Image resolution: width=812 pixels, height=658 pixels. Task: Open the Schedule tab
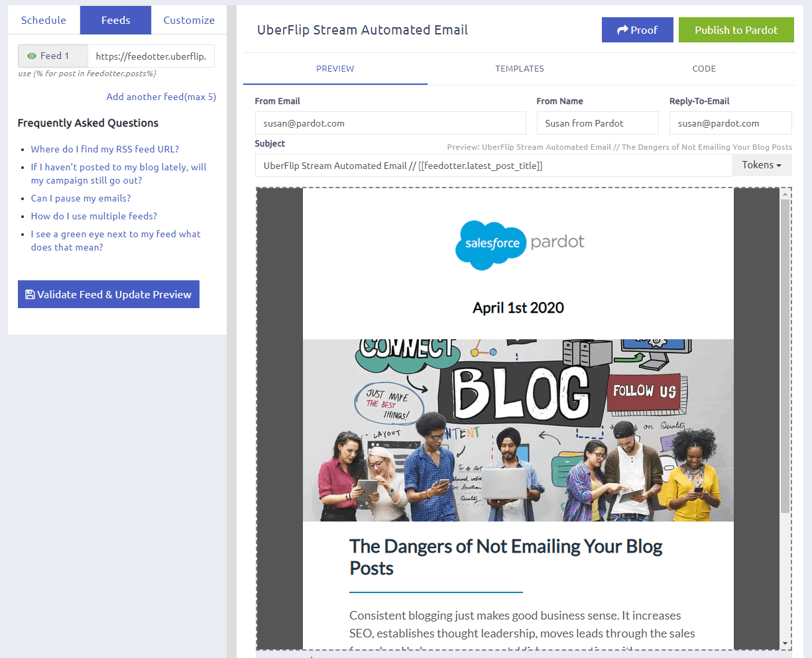(44, 20)
